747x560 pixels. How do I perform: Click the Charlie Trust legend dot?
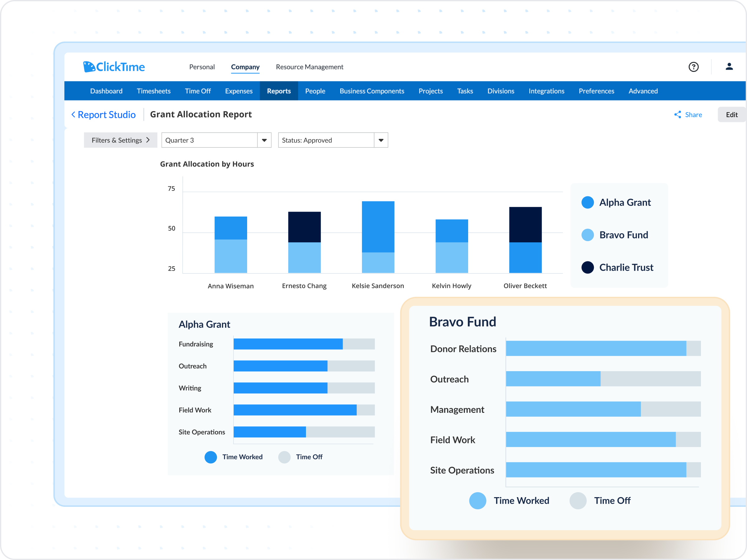pos(587,267)
